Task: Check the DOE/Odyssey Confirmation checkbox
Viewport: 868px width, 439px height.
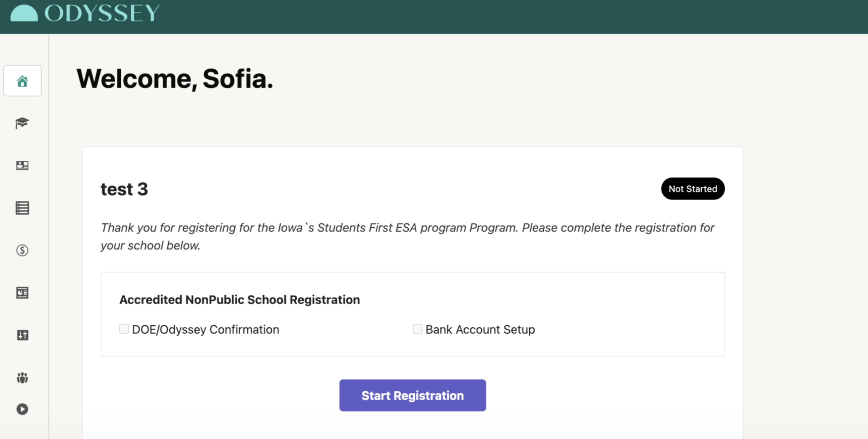Action: [x=124, y=329]
